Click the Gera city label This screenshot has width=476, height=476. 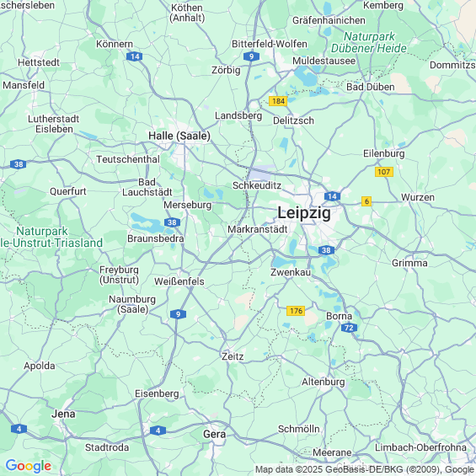214,435
